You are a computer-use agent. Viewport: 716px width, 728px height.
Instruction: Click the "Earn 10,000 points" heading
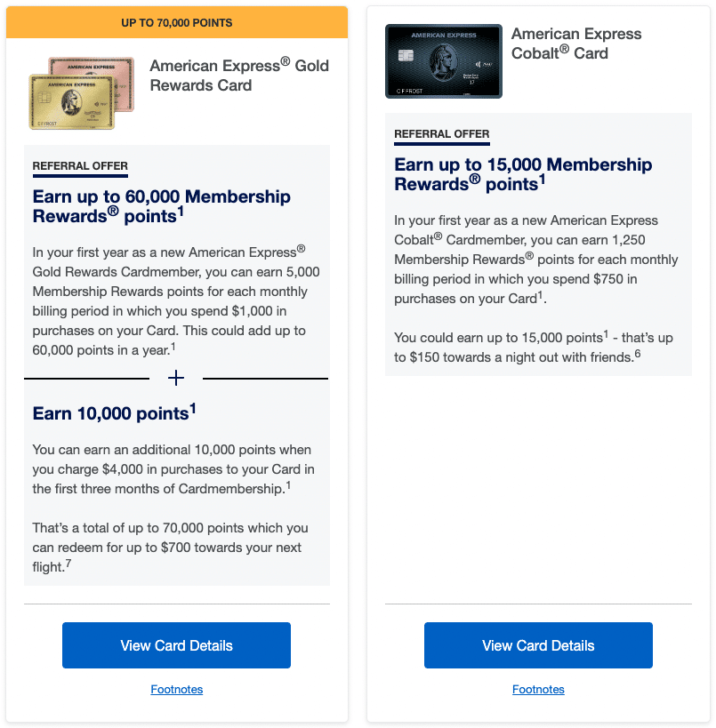(x=114, y=413)
